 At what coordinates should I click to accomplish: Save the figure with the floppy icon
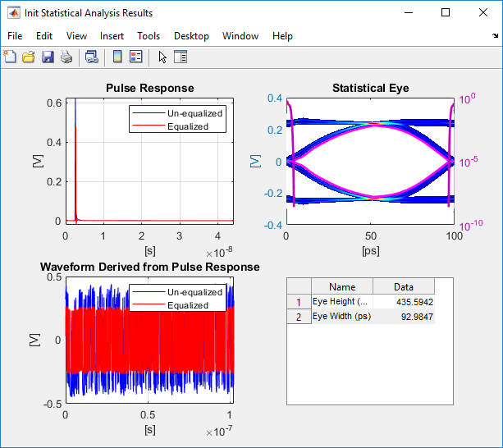(x=48, y=57)
